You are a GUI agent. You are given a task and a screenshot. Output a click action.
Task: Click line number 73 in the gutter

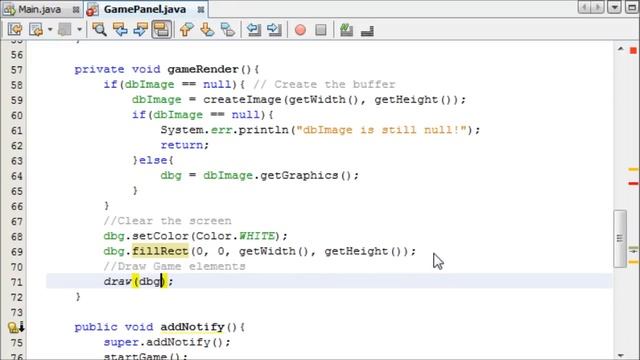[x=16, y=313]
